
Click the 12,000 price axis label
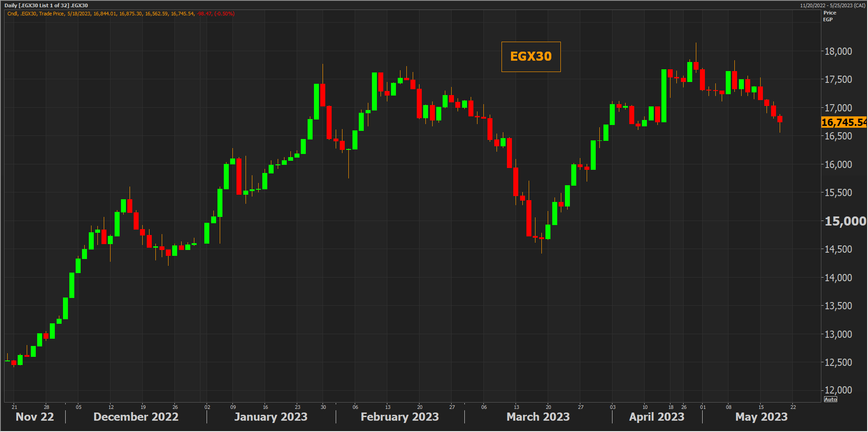838,390
